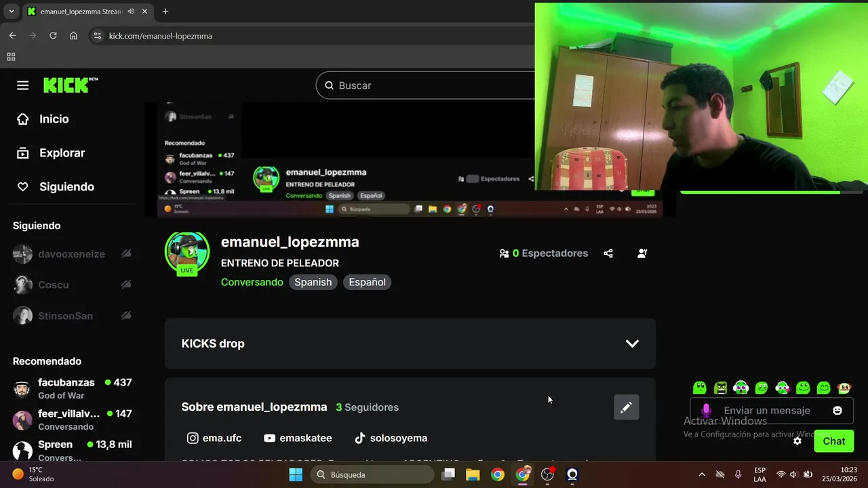868x488 pixels.
Task: Click the Conversando category link
Action: (x=252, y=282)
